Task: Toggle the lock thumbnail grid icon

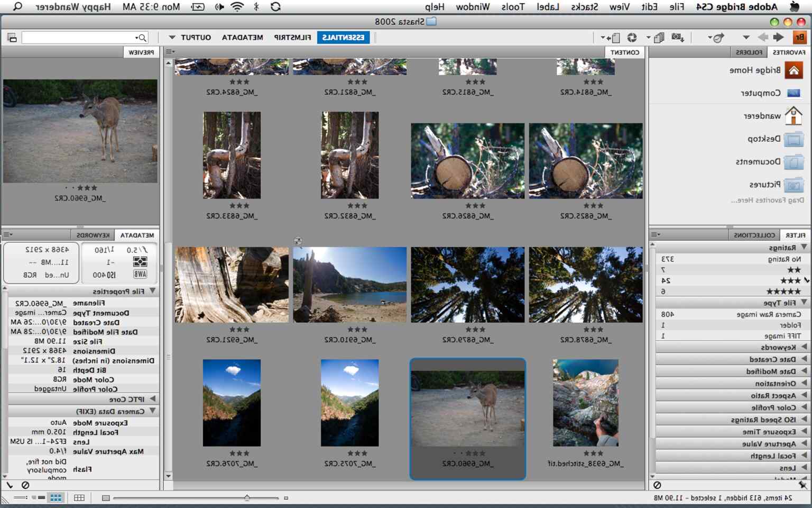Action: click(79, 497)
